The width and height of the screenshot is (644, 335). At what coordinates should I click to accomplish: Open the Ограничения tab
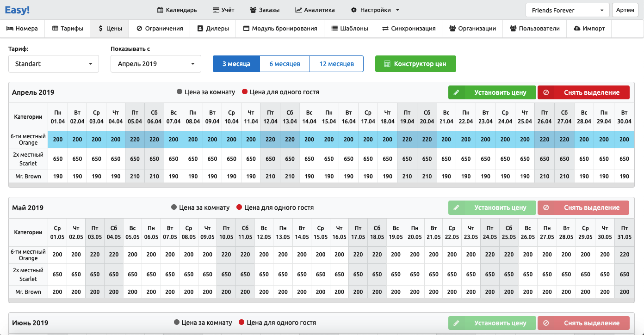tap(160, 28)
